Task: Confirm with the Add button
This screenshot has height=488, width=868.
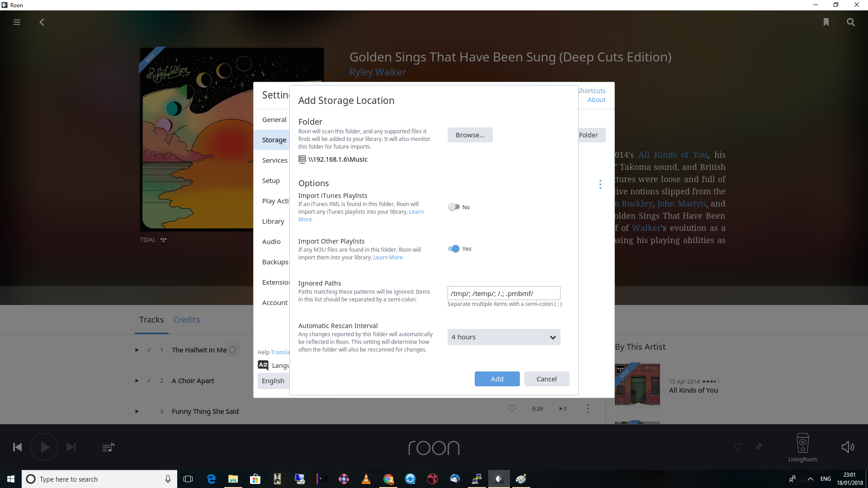Action: [x=497, y=379]
